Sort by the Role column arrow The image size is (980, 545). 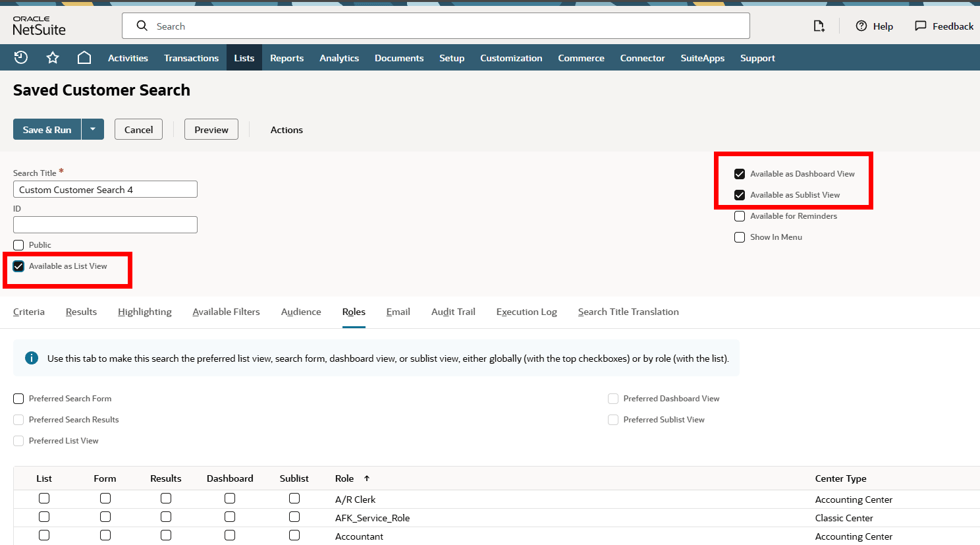(x=367, y=478)
